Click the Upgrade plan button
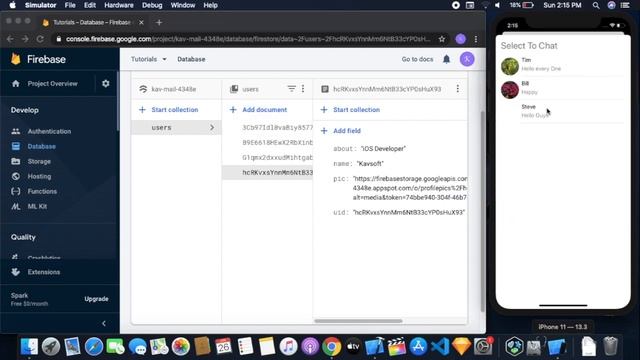 coord(96,299)
